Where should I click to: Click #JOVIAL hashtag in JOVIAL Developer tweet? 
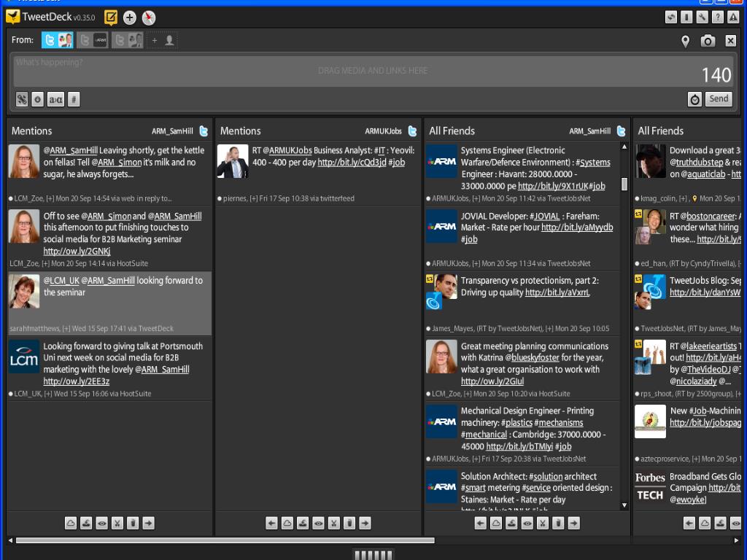click(544, 216)
